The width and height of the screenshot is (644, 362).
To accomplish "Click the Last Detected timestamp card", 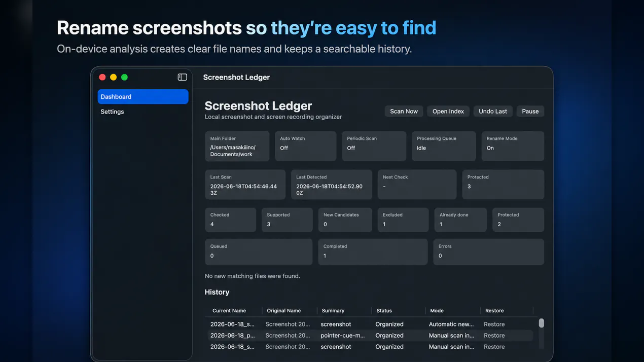I will tap(332, 185).
